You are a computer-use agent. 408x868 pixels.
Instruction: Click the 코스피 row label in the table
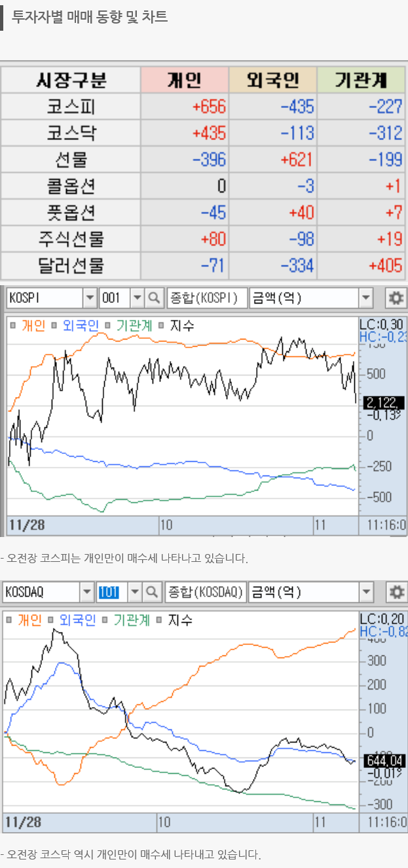pos(71,106)
